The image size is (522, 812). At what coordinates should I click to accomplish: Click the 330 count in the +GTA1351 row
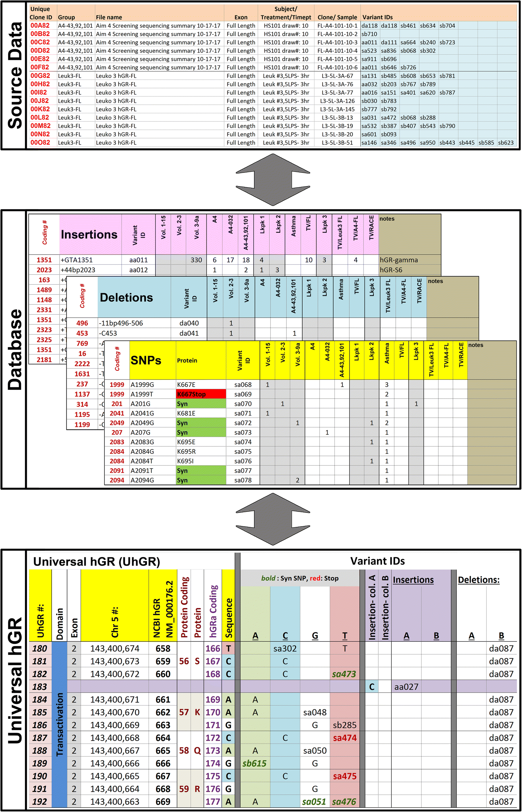[x=196, y=260]
